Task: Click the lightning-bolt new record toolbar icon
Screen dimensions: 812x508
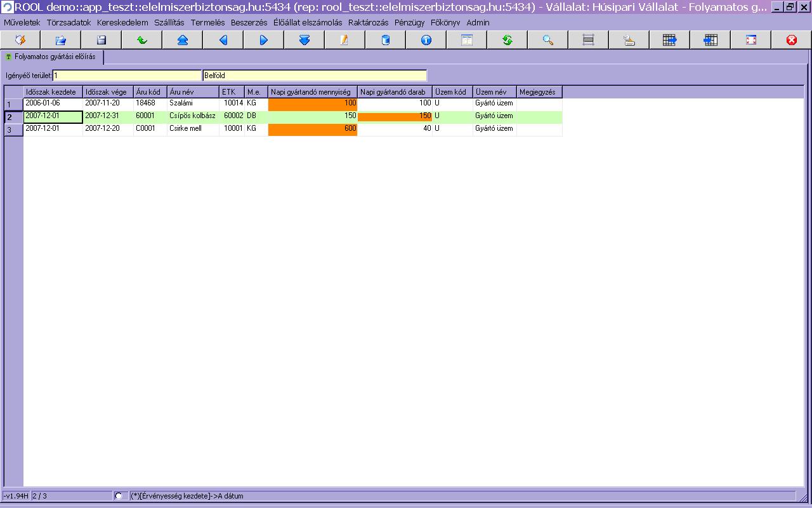Action: click(20, 40)
